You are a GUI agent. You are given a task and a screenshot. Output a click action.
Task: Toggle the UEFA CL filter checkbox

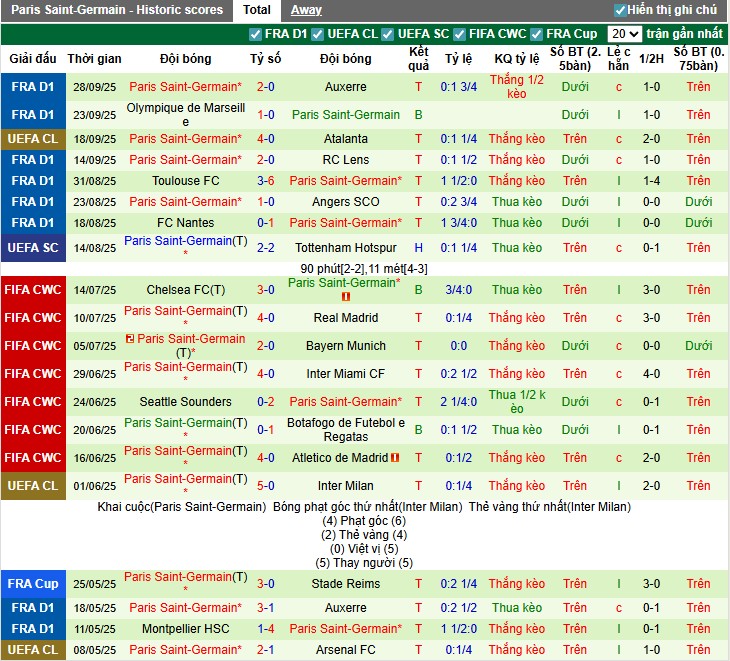318,34
